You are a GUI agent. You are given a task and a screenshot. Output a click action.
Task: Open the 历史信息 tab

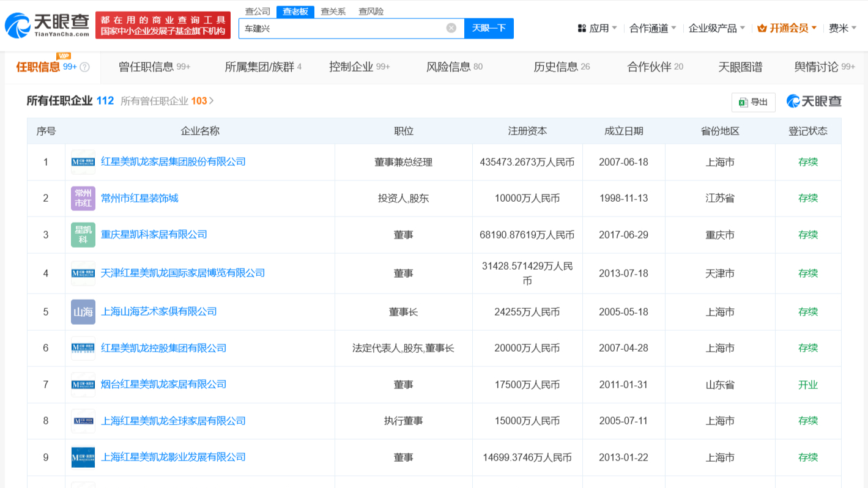562,67
